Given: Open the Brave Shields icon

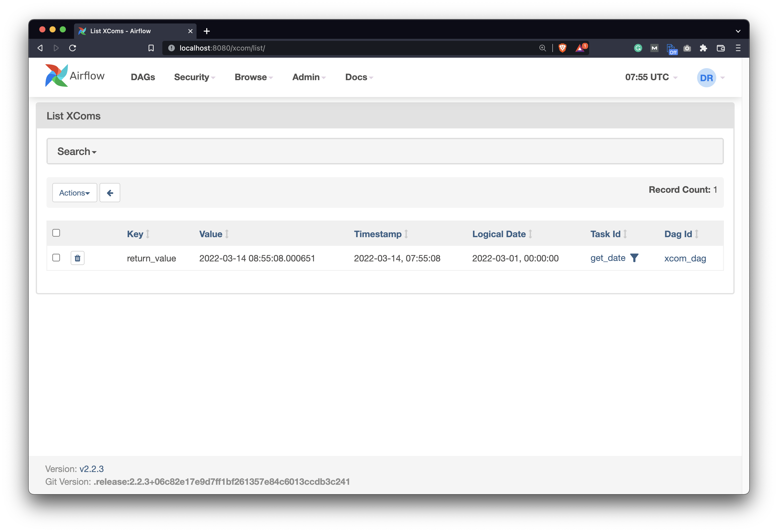Looking at the screenshot, I should [562, 48].
